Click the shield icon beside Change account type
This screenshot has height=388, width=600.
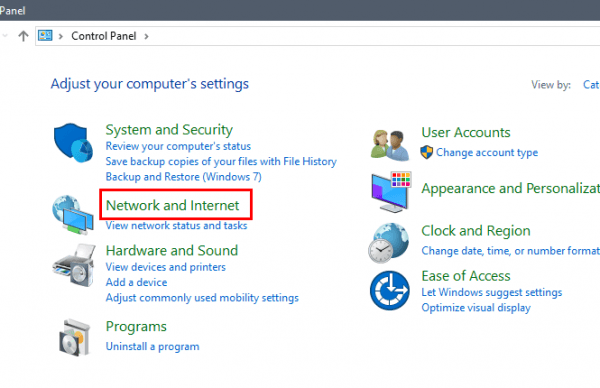tap(426, 152)
